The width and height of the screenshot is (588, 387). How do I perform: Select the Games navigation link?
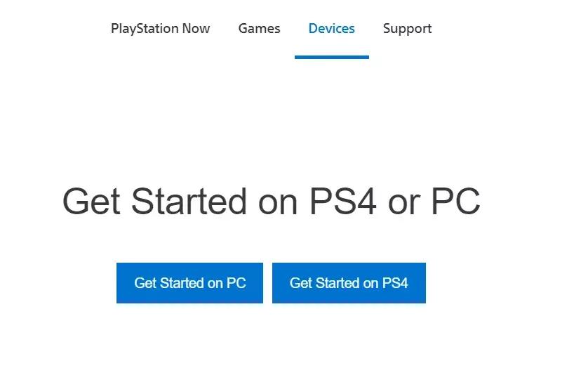coord(259,29)
